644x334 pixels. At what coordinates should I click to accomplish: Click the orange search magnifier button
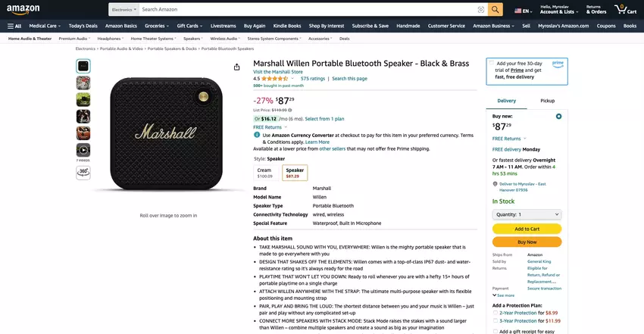496,9
